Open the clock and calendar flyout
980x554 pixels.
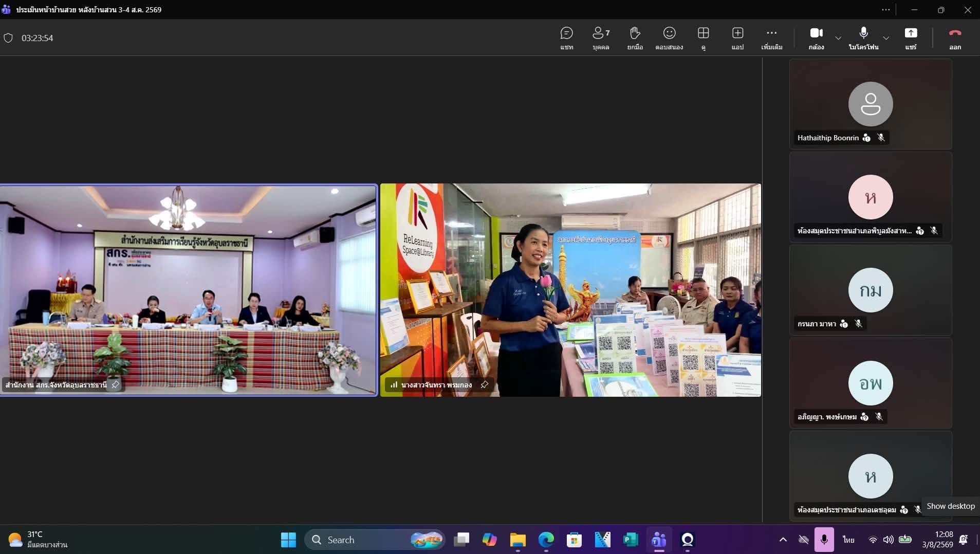(937, 540)
